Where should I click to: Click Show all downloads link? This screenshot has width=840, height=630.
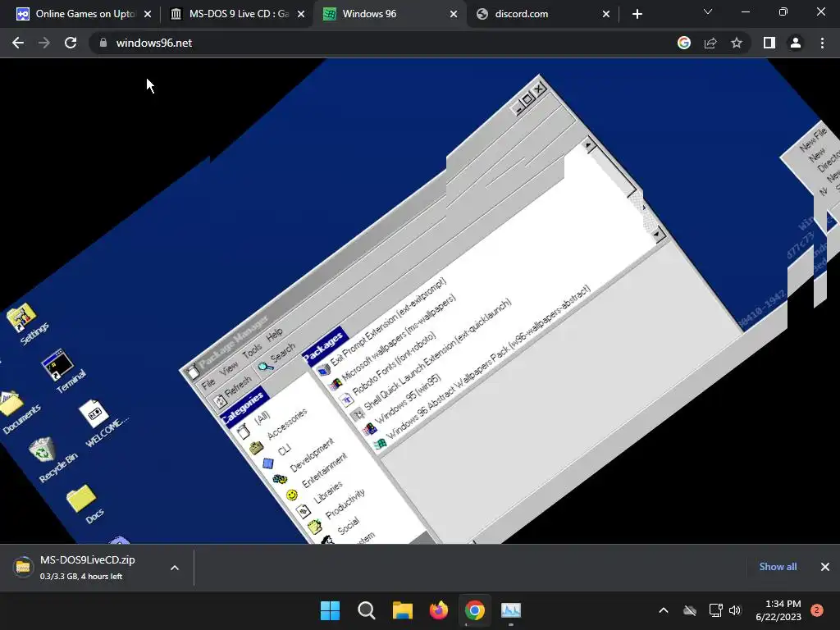[778, 567]
